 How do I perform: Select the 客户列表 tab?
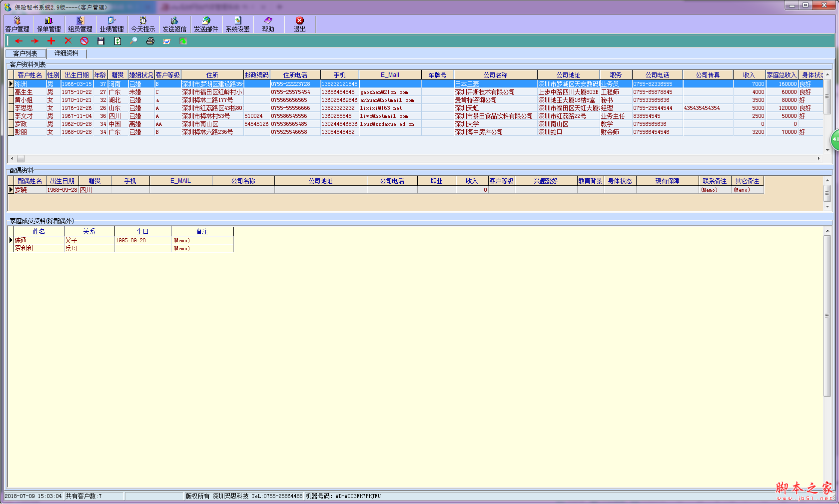25,53
